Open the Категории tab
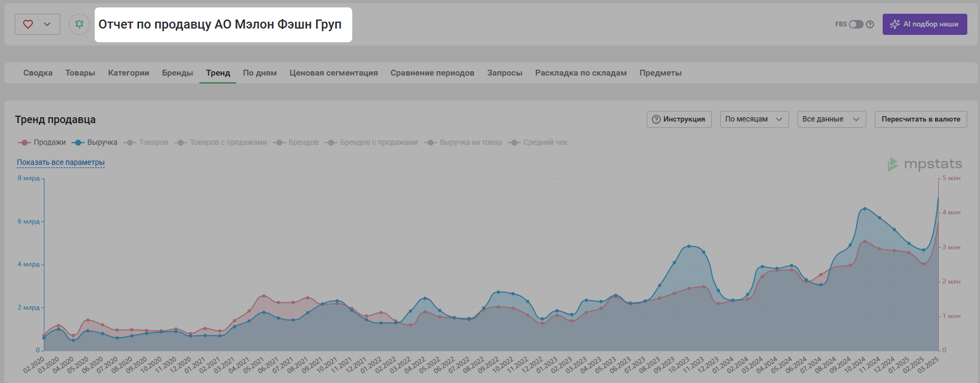The height and width of the screenshot is (383, 980). pos(129,73)
